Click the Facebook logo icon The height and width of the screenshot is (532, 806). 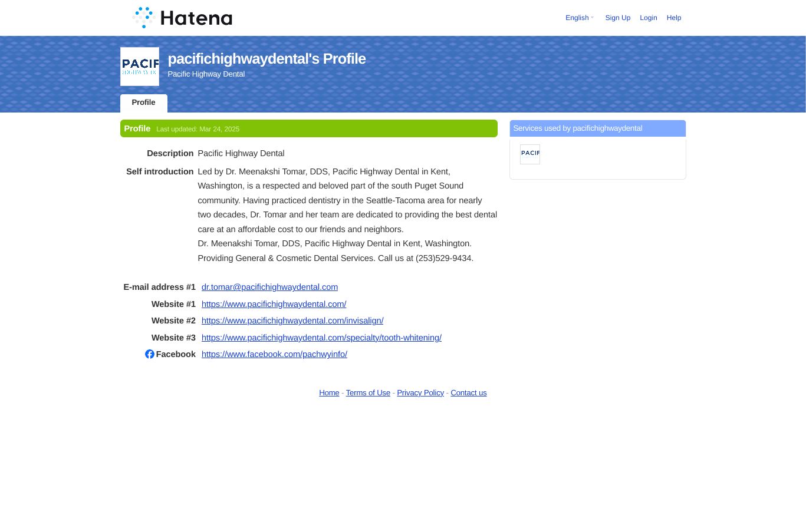150,354
